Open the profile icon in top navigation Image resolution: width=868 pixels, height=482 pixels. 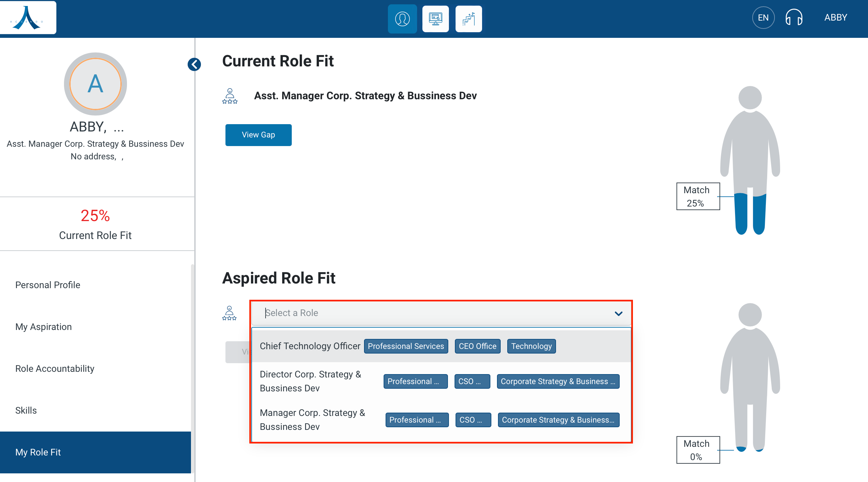pos(402,19)
